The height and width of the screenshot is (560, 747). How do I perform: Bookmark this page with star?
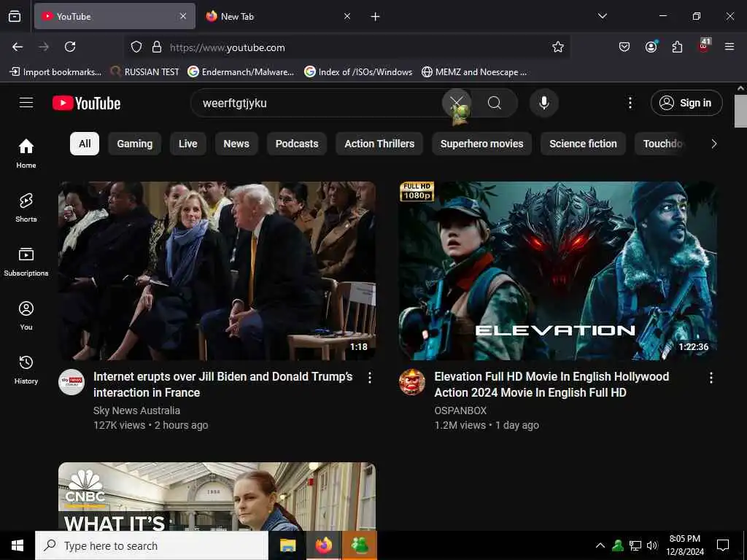(x=558, y=47)
